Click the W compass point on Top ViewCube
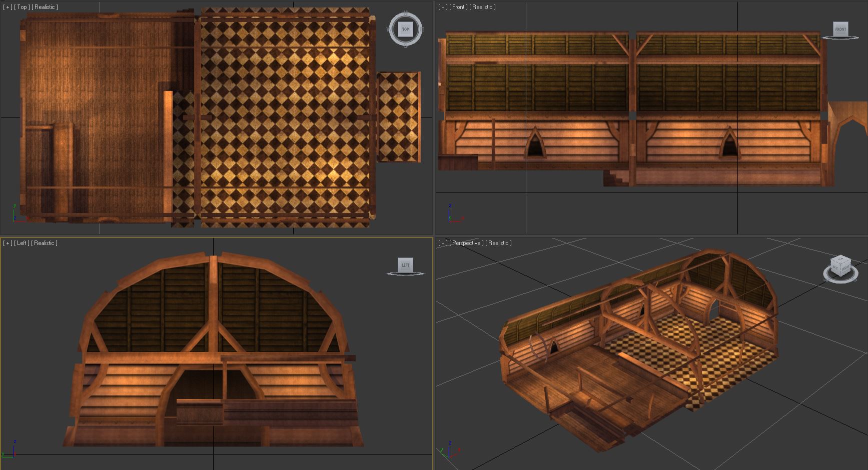The image size is (868, 470). click(389, 29)
